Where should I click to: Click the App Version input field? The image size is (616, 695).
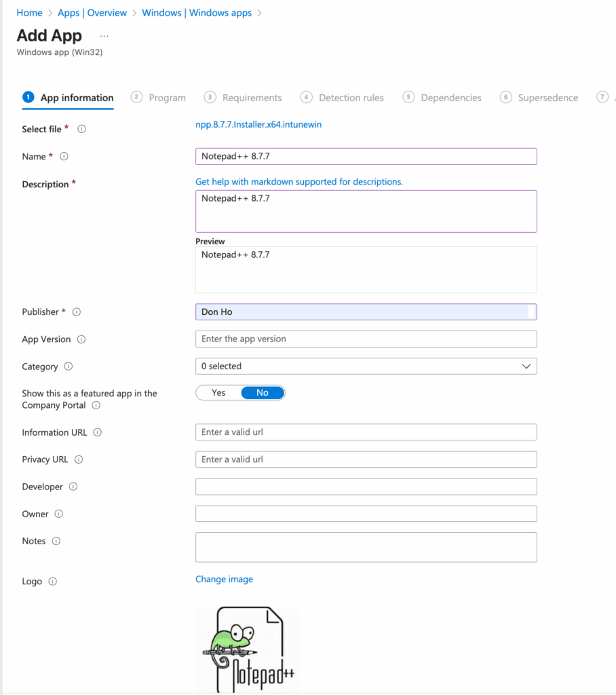(x=366, y=339)
